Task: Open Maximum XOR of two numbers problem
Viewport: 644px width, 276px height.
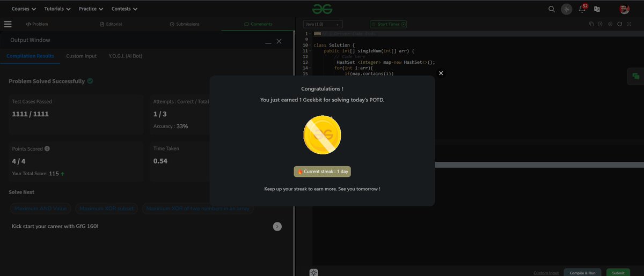Action: click(x=198, y=208)
